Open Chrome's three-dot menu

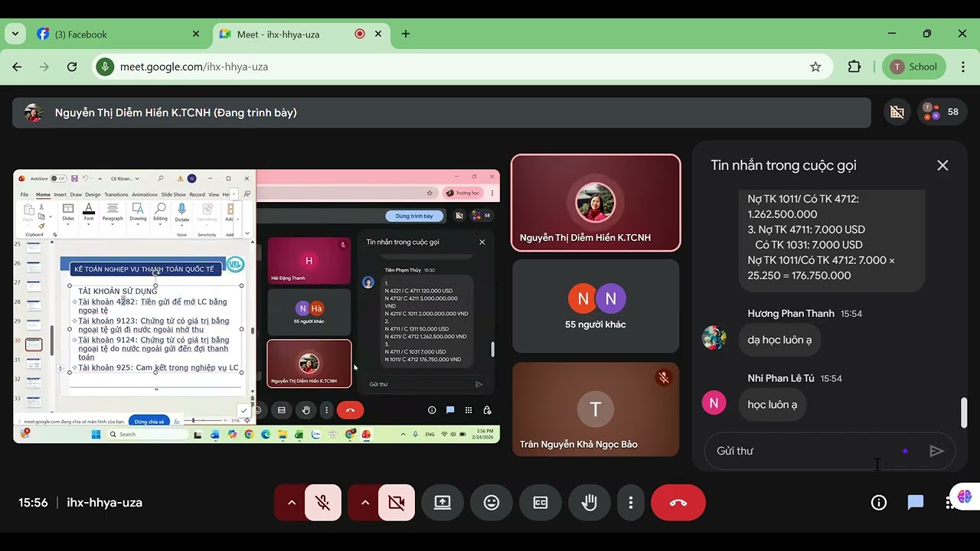963,67
